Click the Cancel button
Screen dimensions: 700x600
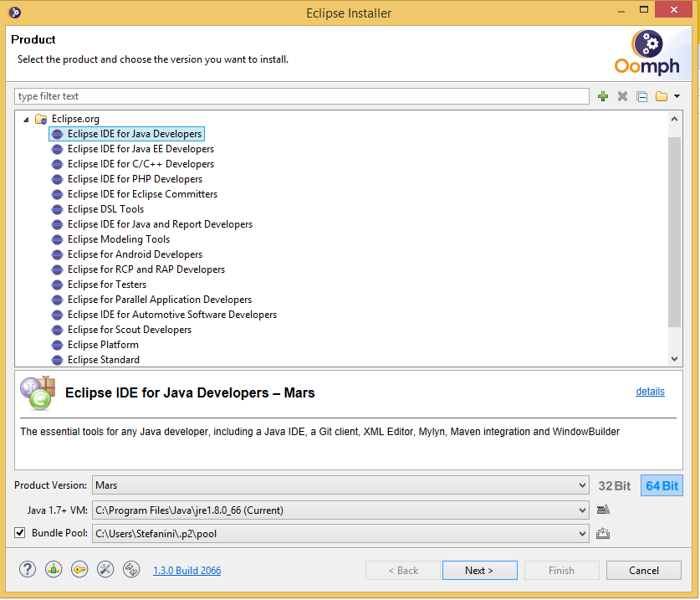click(x=643, y=571)
